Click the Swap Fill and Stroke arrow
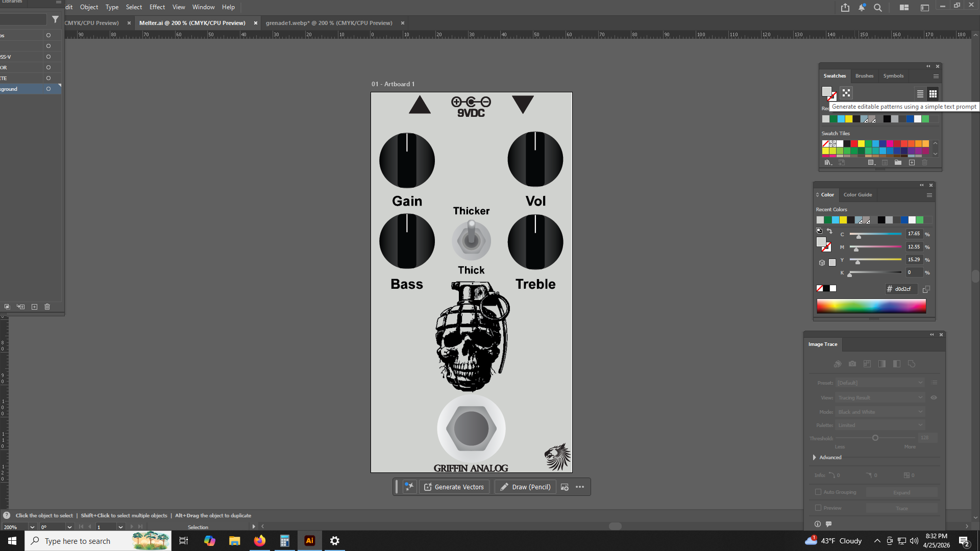The width and height of the screenshot is (980, 551). tap(829, 231)
